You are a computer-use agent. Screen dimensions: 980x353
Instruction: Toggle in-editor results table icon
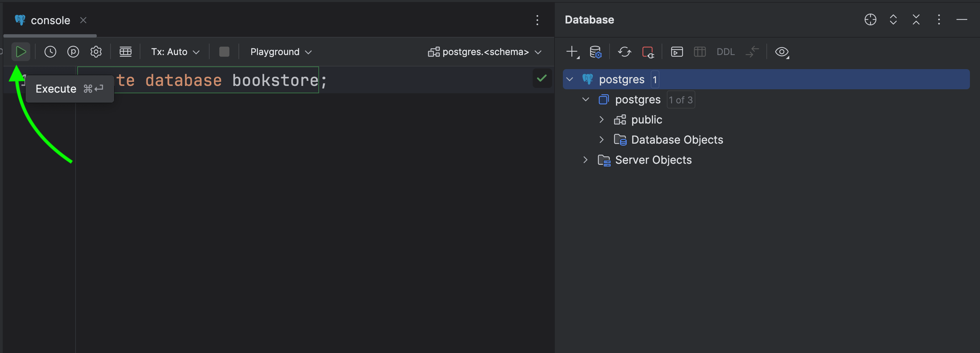[x=126, y=52]
